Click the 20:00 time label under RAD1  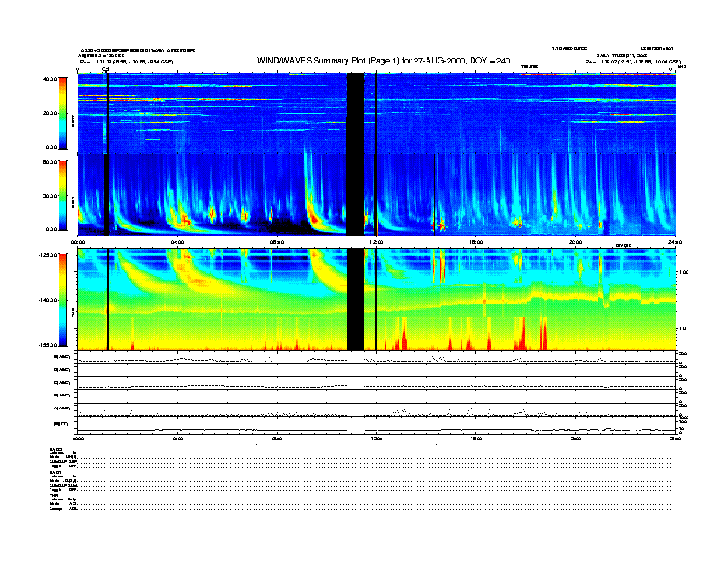tap(575, 242)
